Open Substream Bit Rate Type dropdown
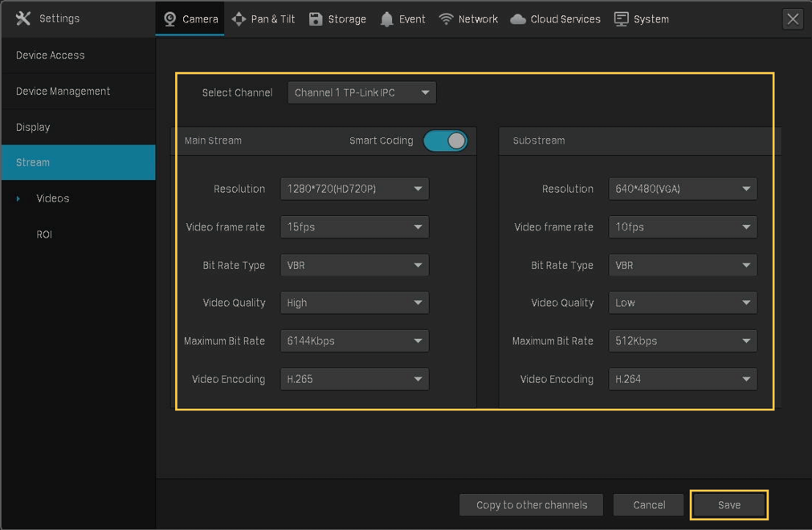The width and height of the screenshot is (812, 530). coord(683,265)
